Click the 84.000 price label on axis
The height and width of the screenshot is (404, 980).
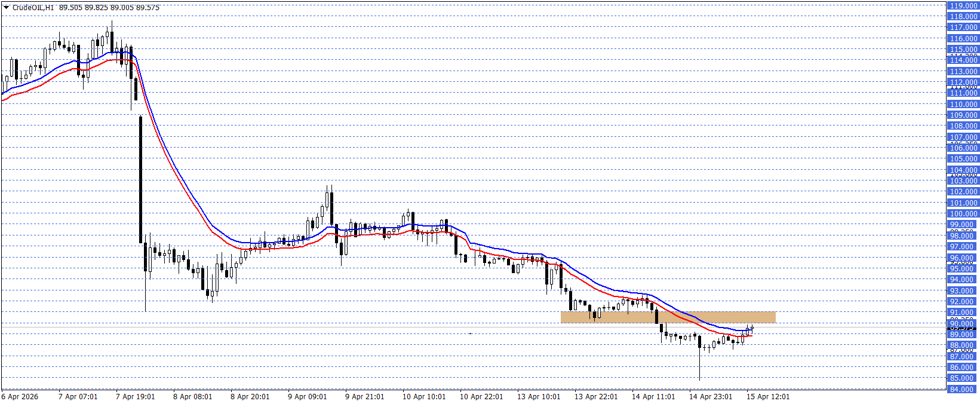click(963, 390)
